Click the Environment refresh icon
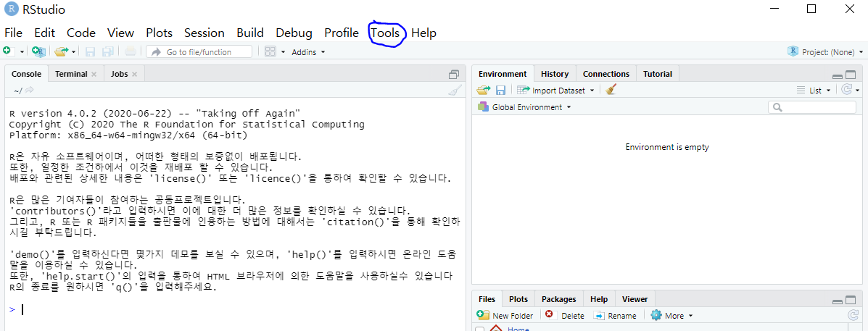 coord(846,90)
